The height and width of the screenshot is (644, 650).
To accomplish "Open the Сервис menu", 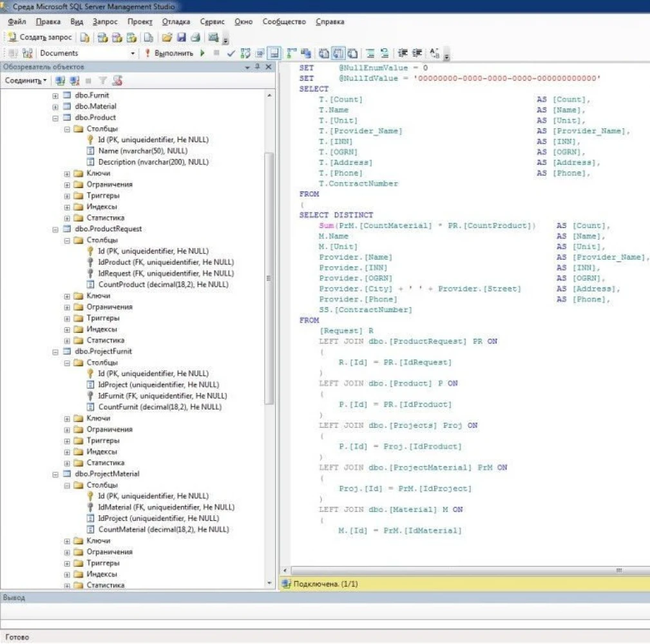I will tap(212, 21).
